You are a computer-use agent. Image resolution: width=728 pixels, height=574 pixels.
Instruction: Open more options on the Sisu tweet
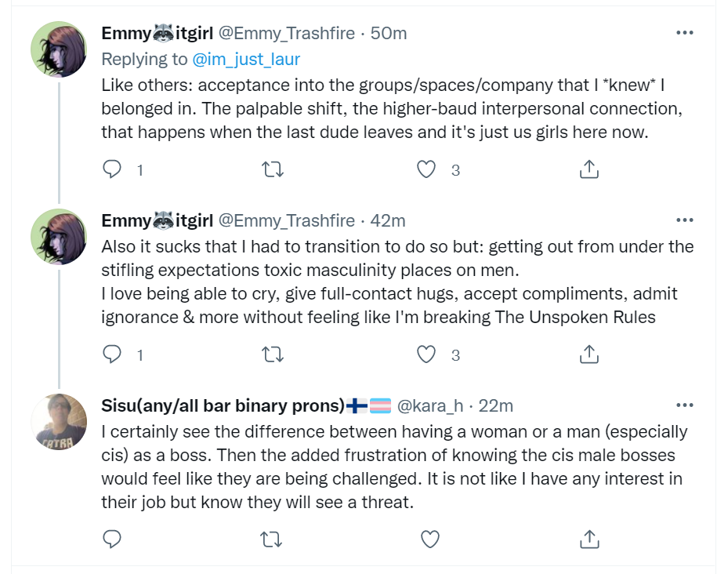[x=685, y=405]
